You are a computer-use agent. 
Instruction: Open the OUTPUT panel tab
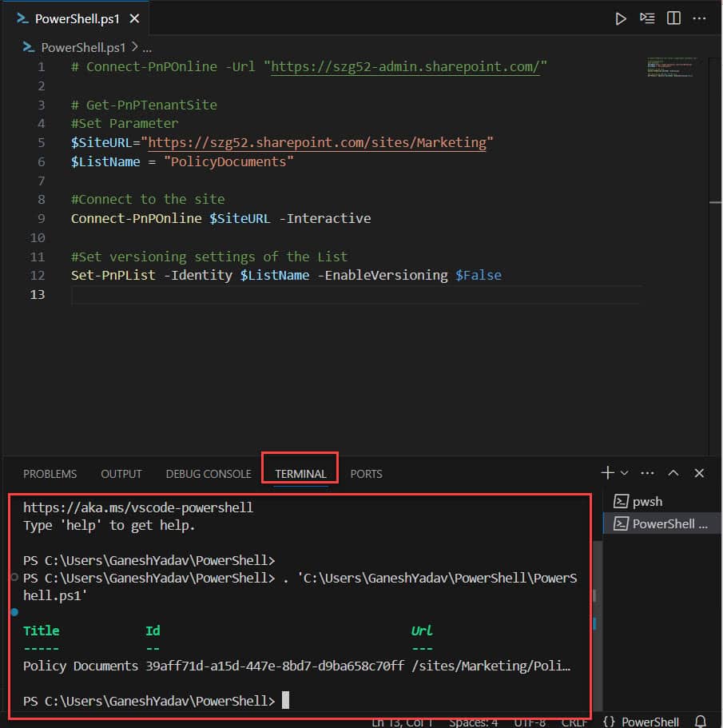pyautogui.click(x=121, y=474)
